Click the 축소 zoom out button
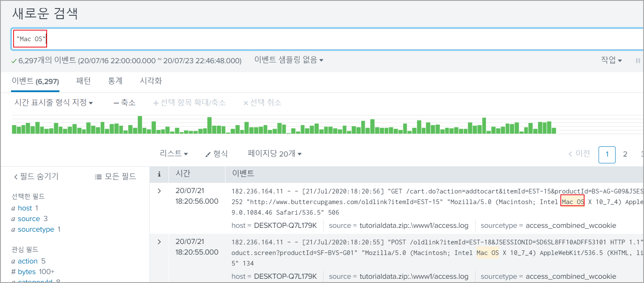Screen dimensions: 644x283 [125, 103]
